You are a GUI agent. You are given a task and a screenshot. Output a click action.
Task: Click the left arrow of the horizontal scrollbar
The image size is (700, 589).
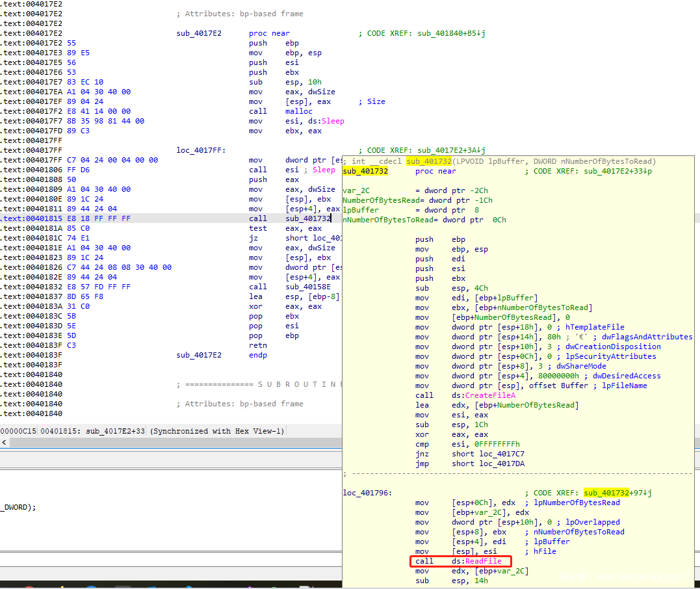coord(4,443)
